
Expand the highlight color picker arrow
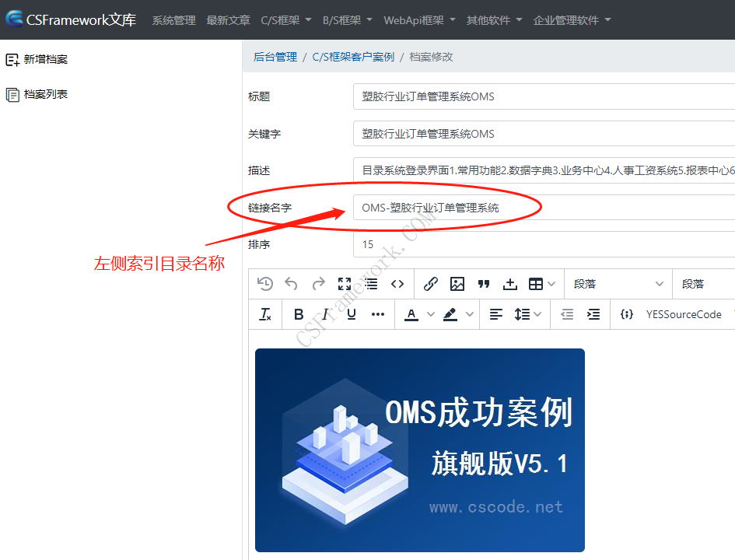pyautogui.click(x=470, y=314)
